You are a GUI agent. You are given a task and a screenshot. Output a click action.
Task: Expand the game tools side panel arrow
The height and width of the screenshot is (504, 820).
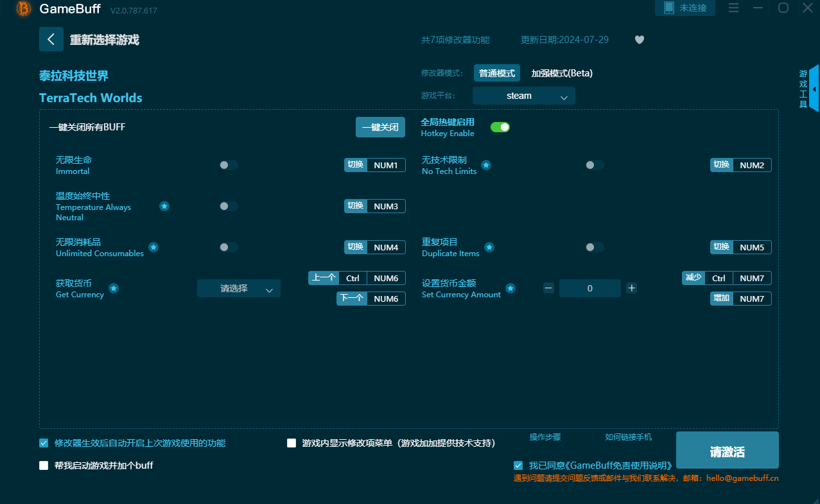pyautogui.click(x=814, y=89)
